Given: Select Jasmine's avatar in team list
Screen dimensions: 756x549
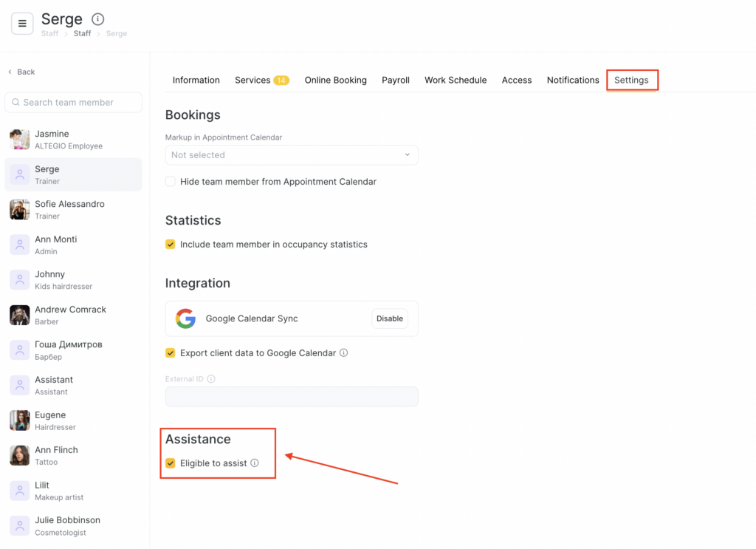Looking at the screenshot, I should click(x=20, y=139).
